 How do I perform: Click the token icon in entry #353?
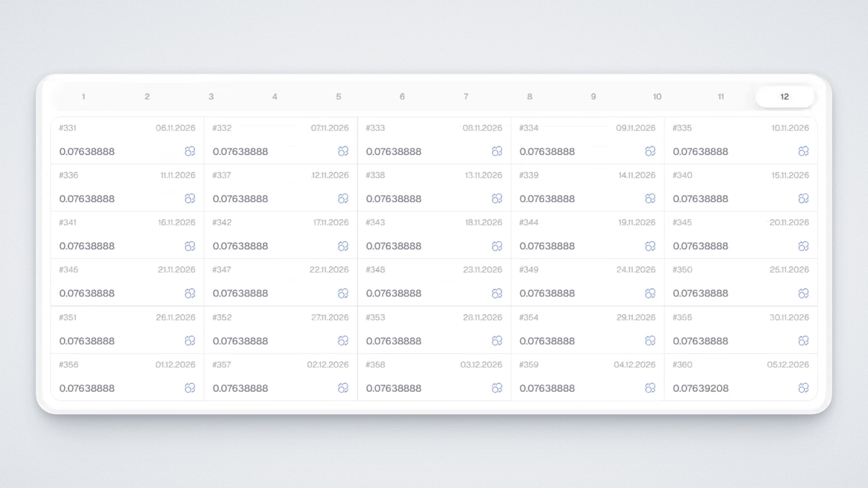(x=497, y=341)
